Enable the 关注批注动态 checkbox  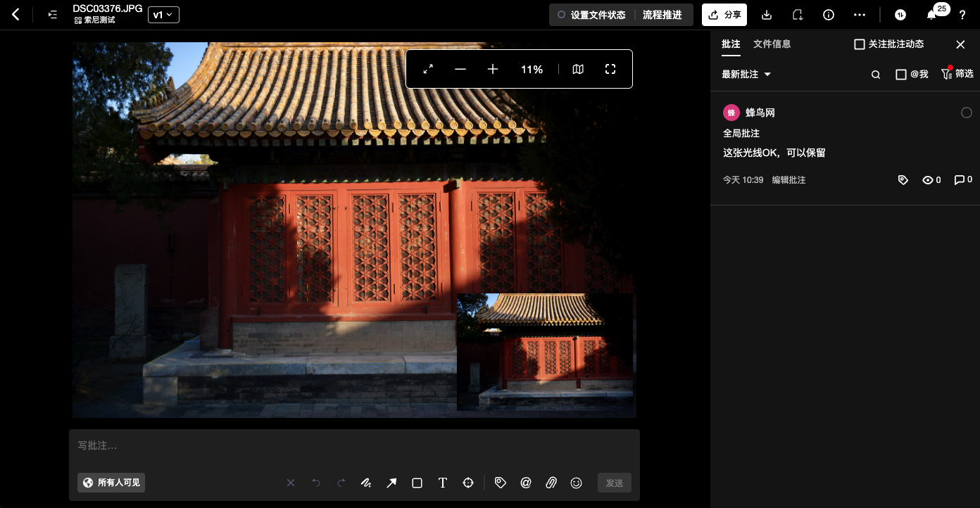pos(859,44)
